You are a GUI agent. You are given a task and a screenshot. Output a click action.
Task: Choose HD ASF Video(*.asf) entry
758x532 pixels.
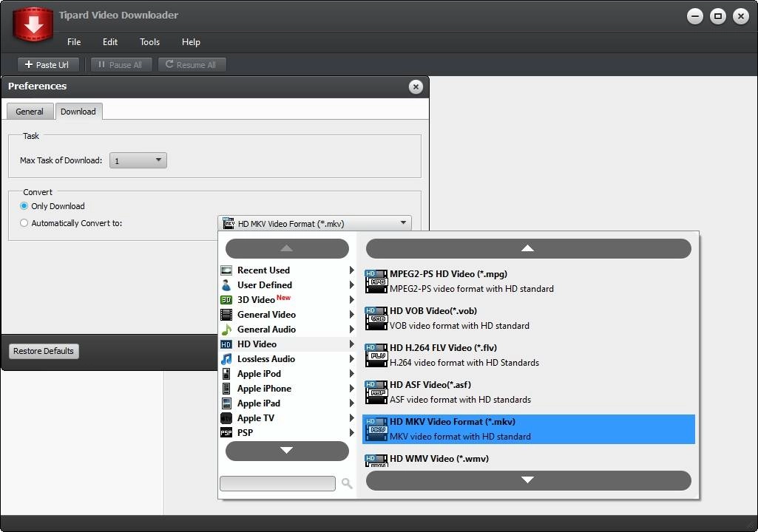(528, 392)
